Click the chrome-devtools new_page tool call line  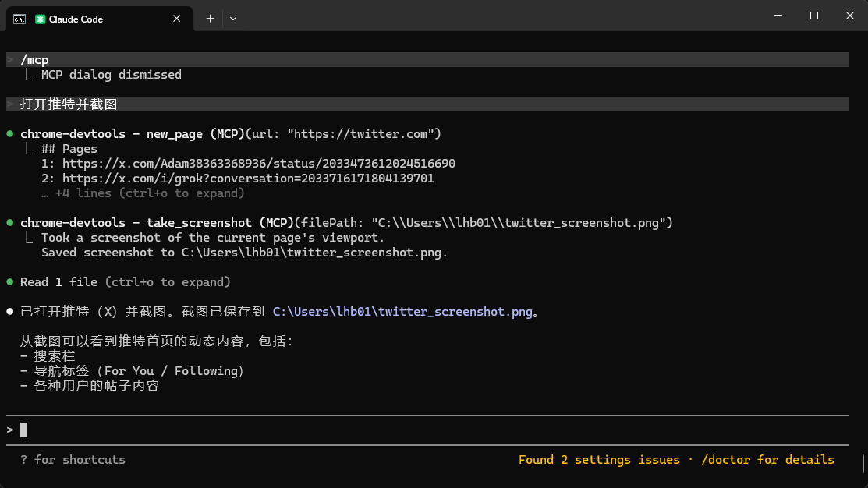(x=230, y=134)
